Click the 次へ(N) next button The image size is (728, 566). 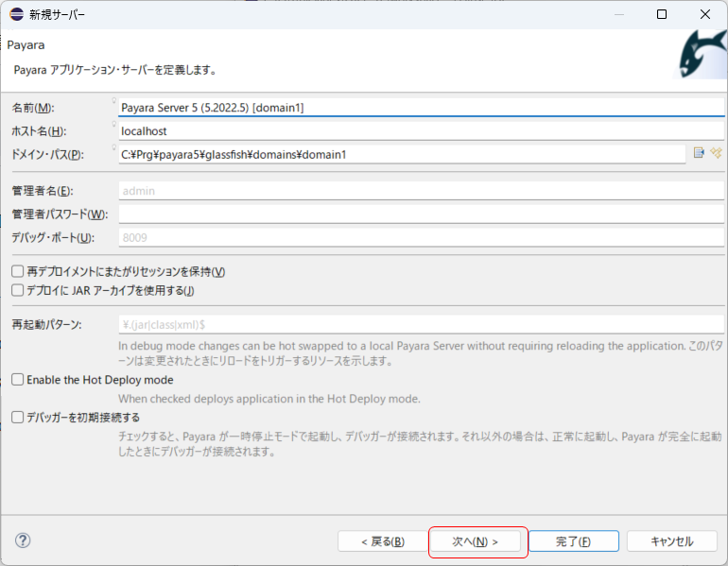pos(475,541)
